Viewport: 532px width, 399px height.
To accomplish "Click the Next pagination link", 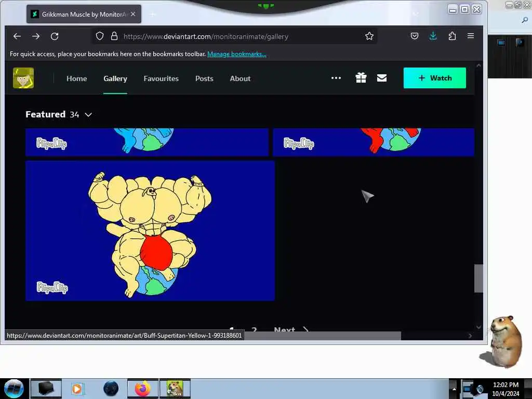I will click(291, 329).
